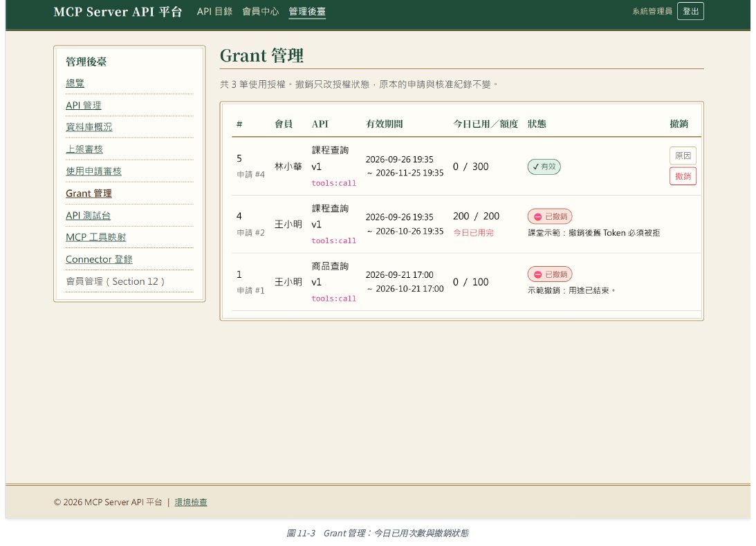Click 王小明 in the grant 1 row

click(x=288, y=282)
